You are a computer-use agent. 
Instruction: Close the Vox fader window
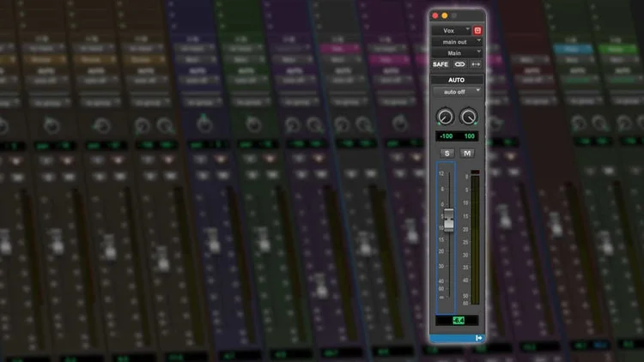[x=435, y=15]
